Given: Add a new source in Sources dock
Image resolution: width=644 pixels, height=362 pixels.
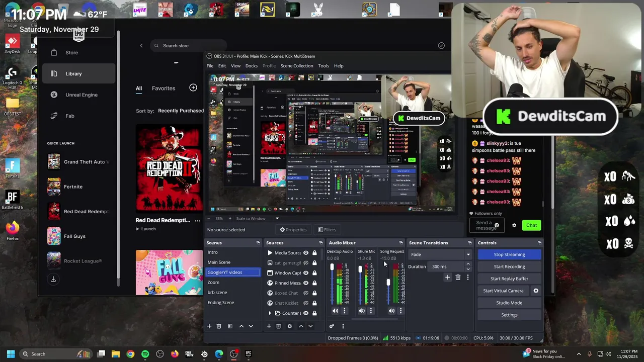Looking at the screenshot, I should coord(269,326).
